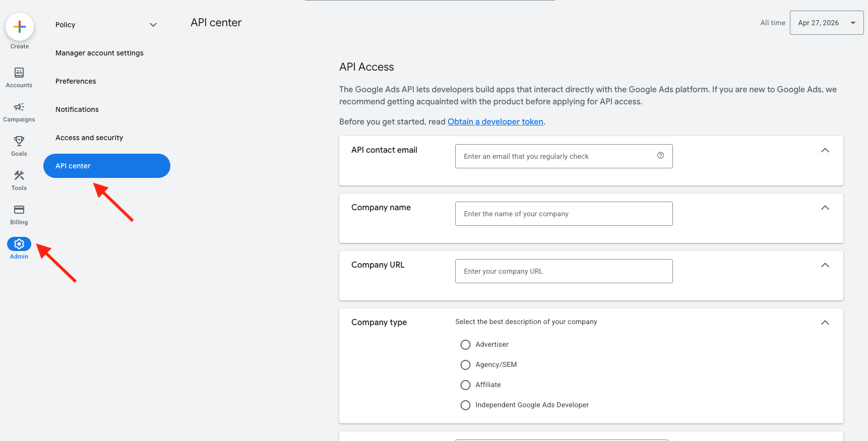Screen dimensions: 868x441
Task: Open Billing card icon
Action: tap(19, 210)
